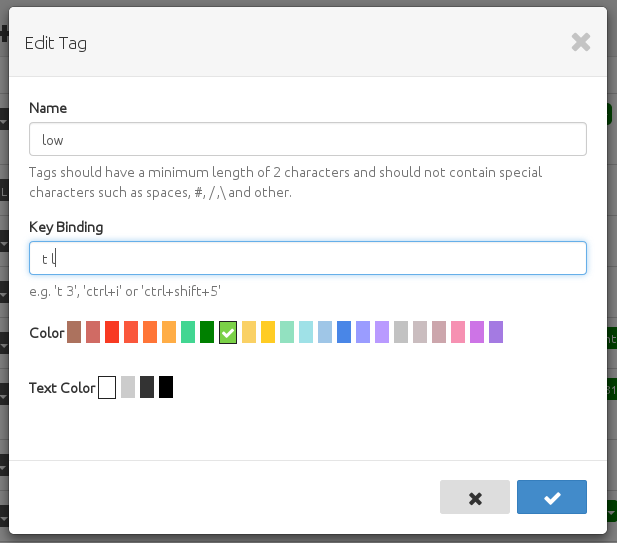Select the bright yellow color swatch
Screen dimensions: 617x543
pyautogui.click(x=268, y=332)
